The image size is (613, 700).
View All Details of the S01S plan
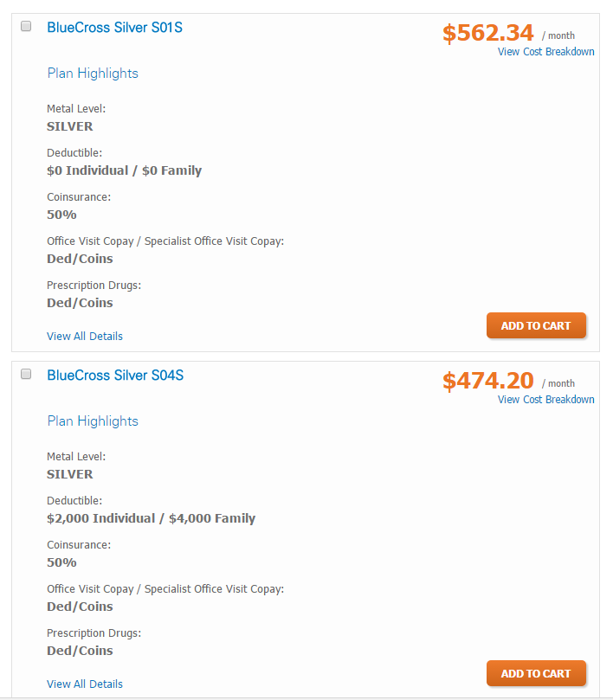click(x=85, y=336)
